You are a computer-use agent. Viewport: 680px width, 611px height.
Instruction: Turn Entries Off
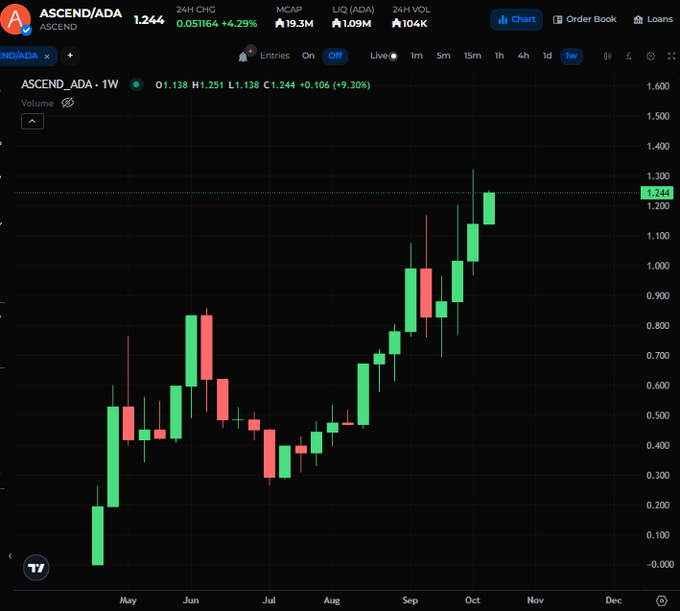335,56
